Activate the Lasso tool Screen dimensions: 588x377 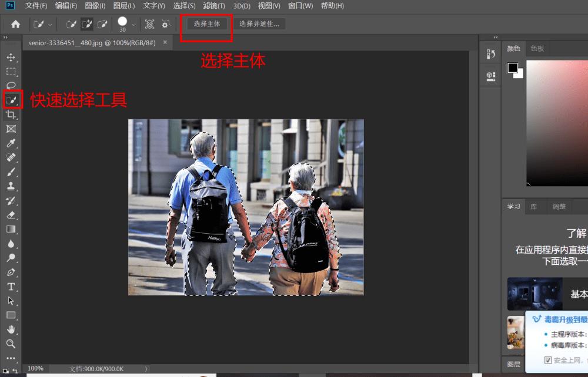coord(11,86)
